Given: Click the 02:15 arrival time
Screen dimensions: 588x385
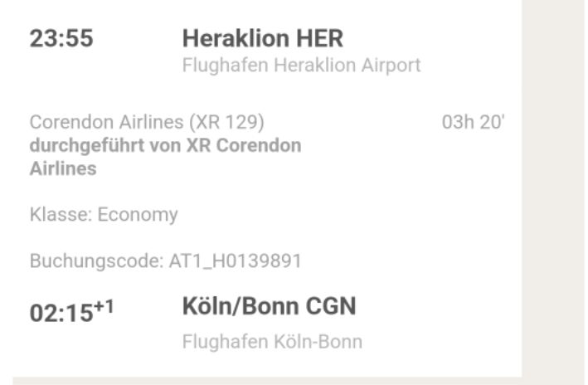Looking at the screenshot, I should 61,314.
